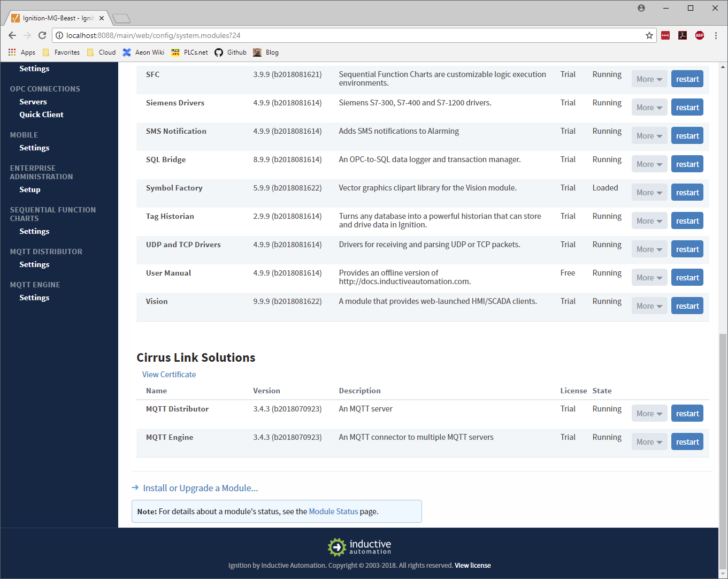This screenshot has width=728, height=579.
Task: Bookmark this page with the star icon
Action: (649, 35)
